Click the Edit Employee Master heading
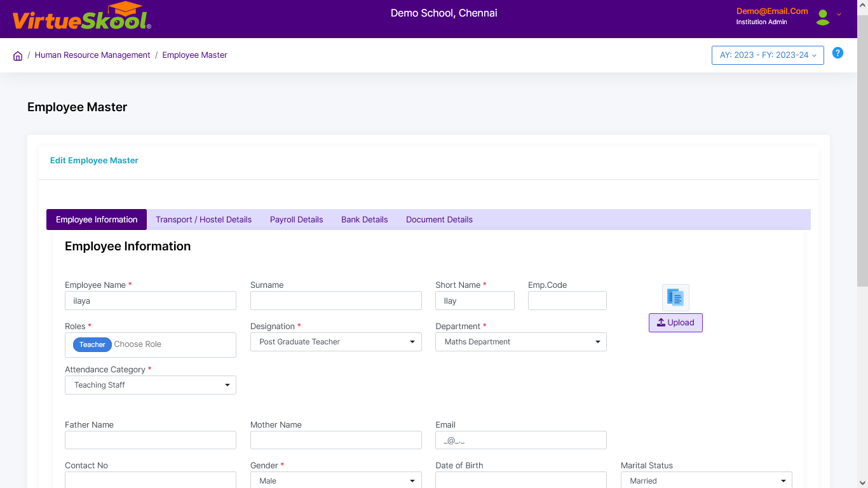This screenshot has height=488, width=868. coord(94,161)
